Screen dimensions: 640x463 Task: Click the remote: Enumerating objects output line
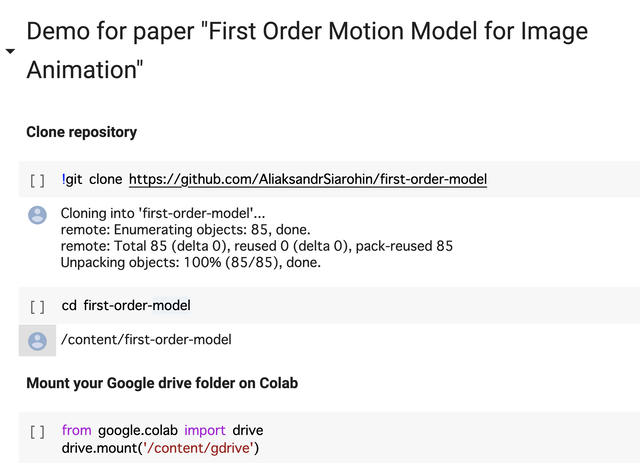[185, 229]
